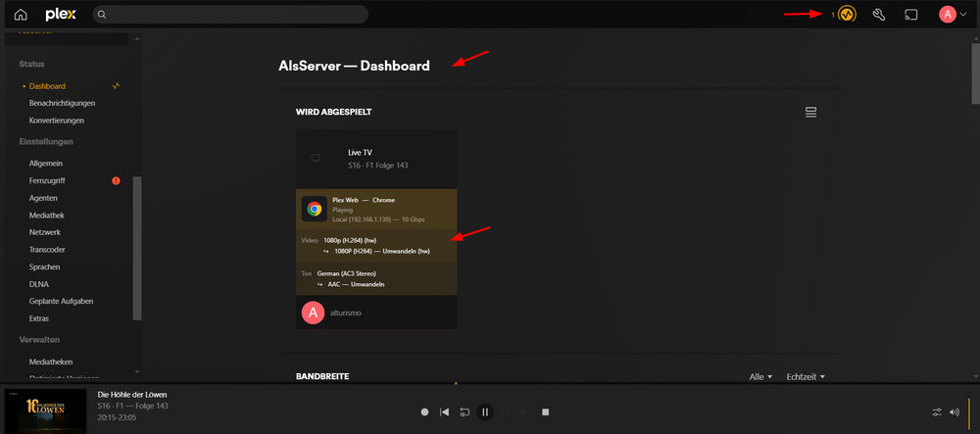
Task: Open alturismo user avatar
Action: (314, 313)
